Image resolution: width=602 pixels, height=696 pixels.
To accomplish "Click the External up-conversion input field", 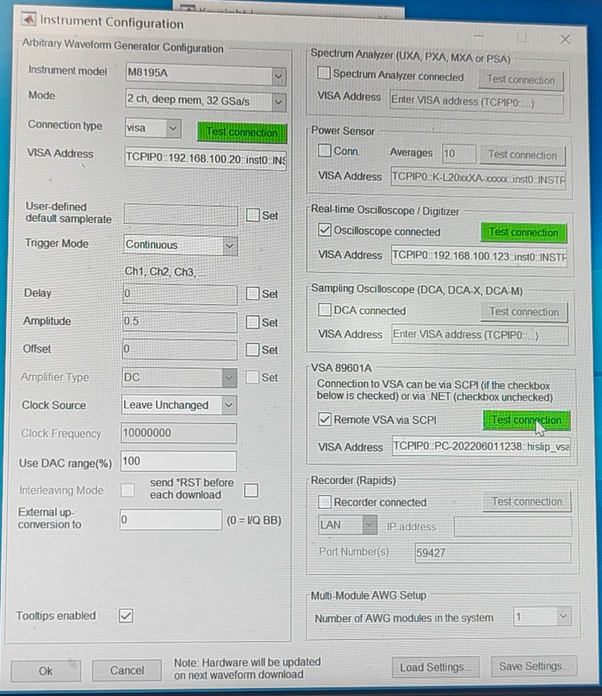I will click(171, 519).
